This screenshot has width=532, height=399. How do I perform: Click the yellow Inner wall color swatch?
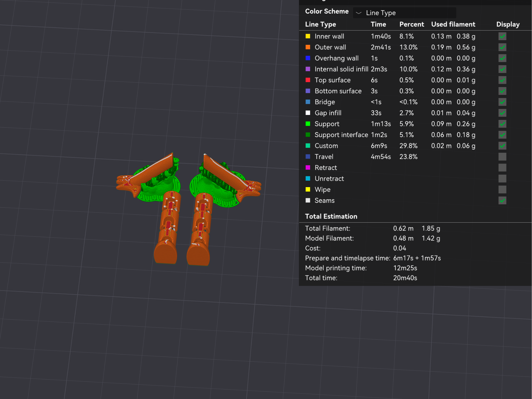point(308,36)
